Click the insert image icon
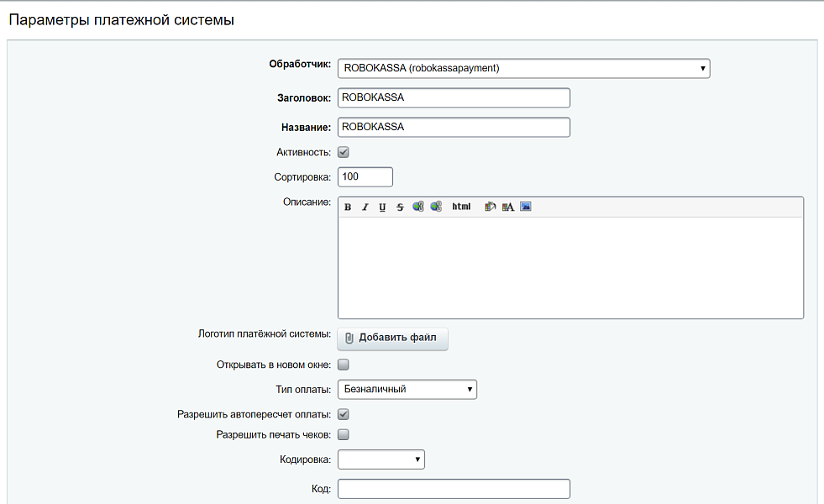 pos(526,207)
